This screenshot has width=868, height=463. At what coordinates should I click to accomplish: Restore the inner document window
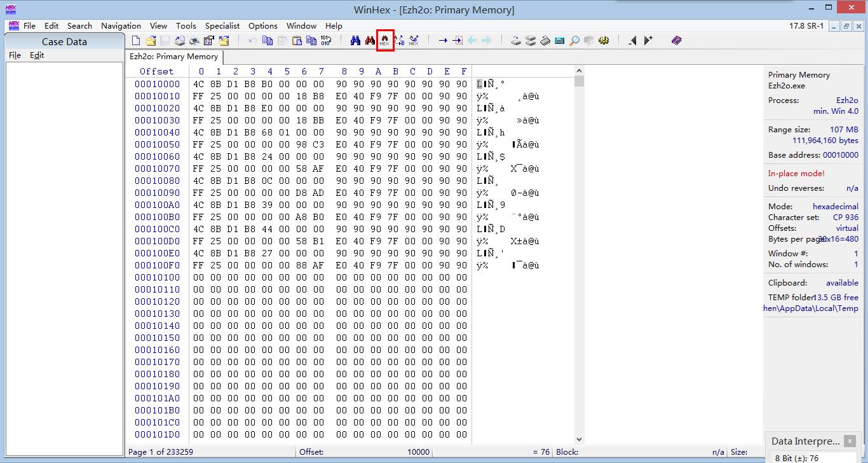[x=846, y=26]
